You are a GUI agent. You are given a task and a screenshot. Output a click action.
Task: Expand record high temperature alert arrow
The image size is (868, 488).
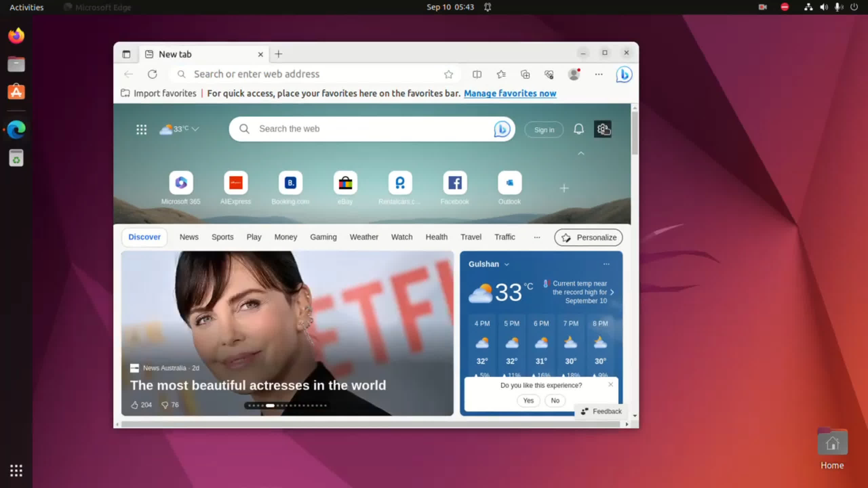tap(612, 292)
